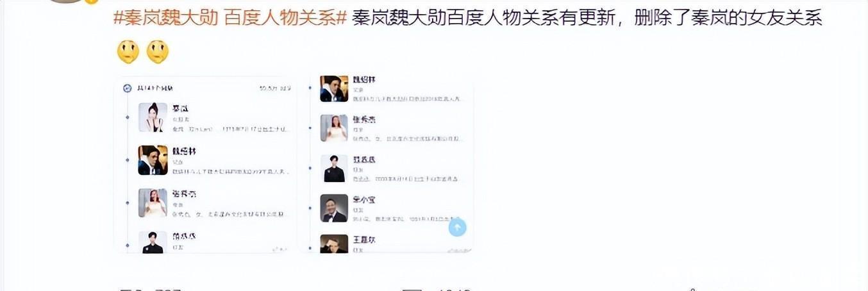Click the first thinking-face emoji

point(128,52)
